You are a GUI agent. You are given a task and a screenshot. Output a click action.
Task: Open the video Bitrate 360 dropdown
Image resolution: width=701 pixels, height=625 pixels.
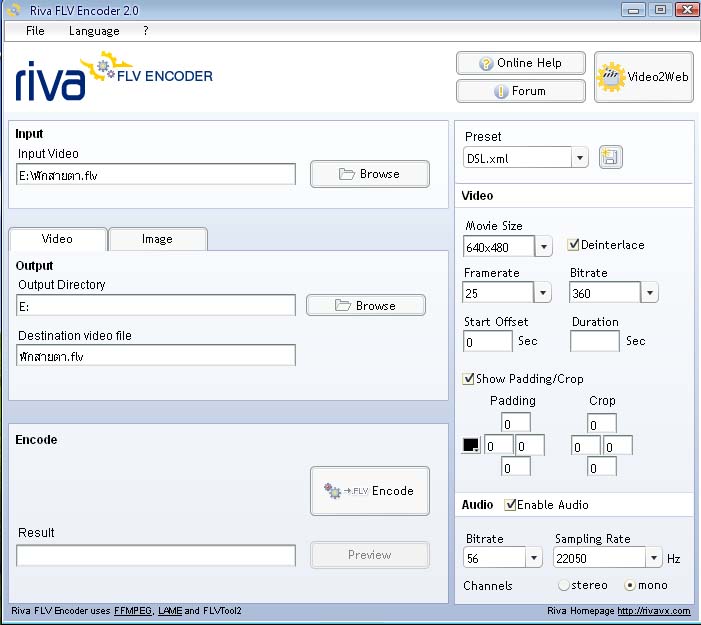tap(650, 293)
